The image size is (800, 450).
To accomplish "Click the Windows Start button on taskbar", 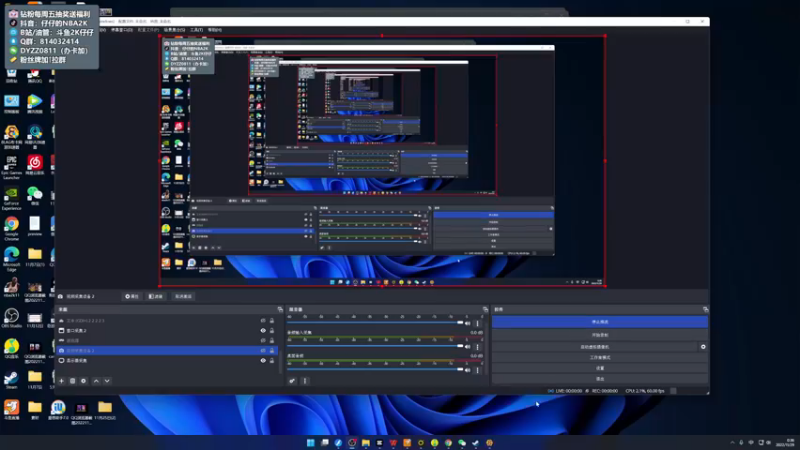I will click(310, 443).
